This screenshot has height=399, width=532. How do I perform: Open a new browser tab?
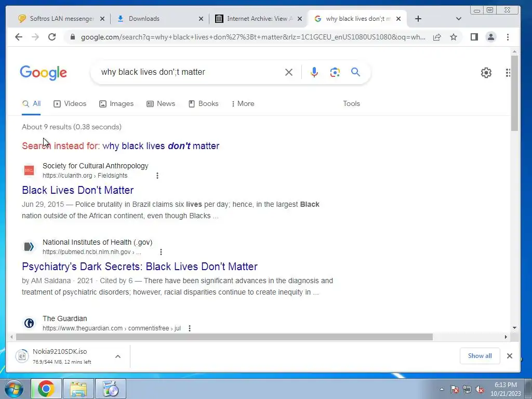(x=418, y=19)
